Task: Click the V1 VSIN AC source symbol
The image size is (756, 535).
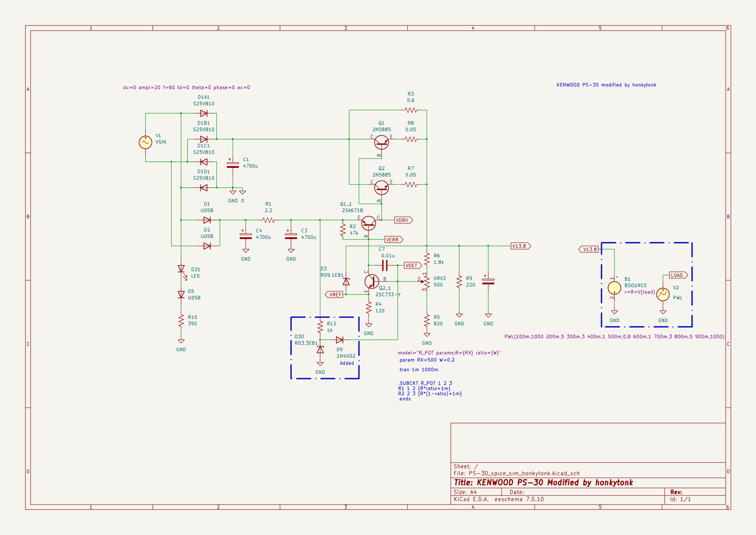Action: pyautogui.click(x=145, y=142)
